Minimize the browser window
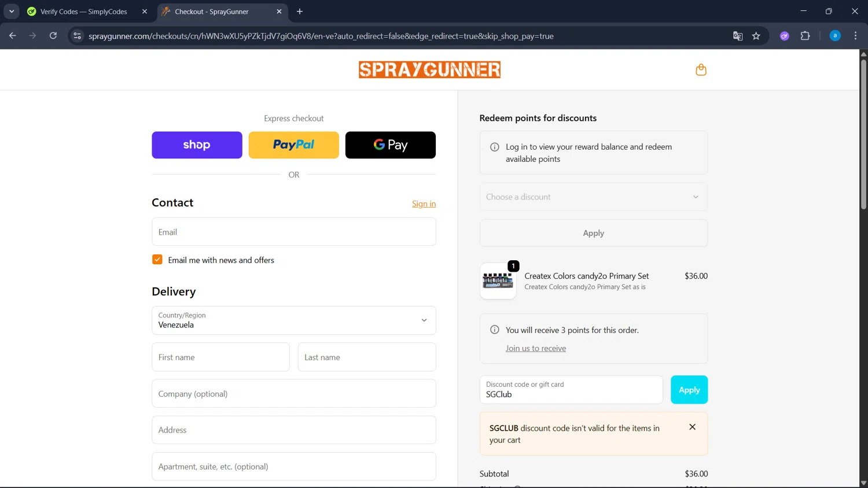 click(x=803, y=11)
